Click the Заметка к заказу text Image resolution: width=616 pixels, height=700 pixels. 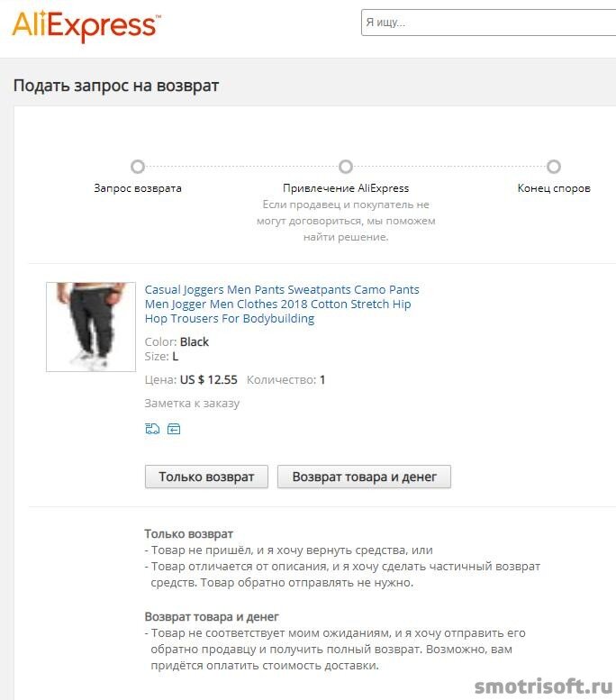(192, 403)
